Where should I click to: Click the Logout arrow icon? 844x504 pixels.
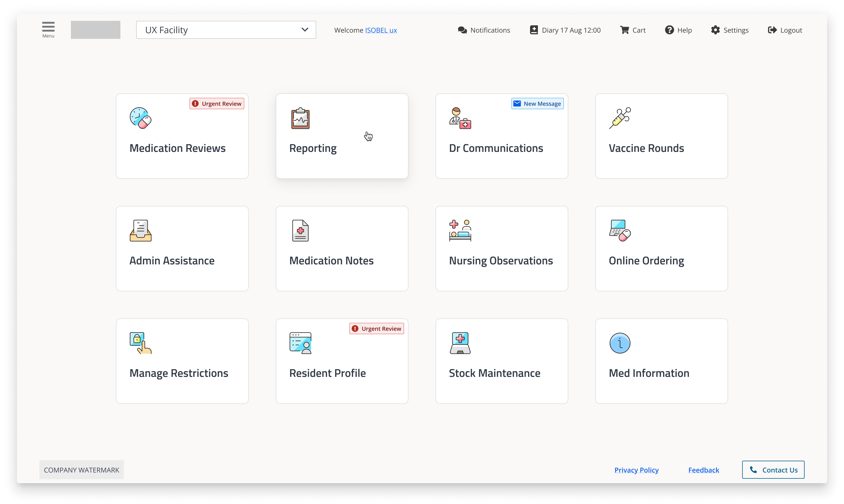[772, 30]
